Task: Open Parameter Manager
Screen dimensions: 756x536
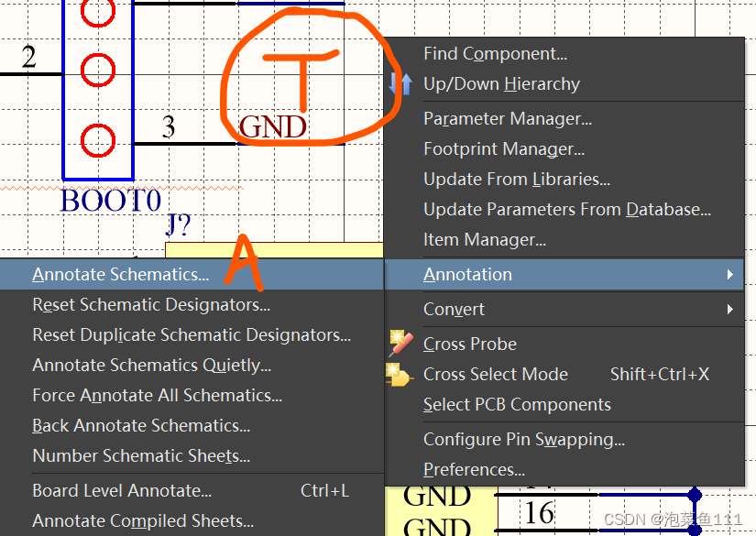Action: 564,118
